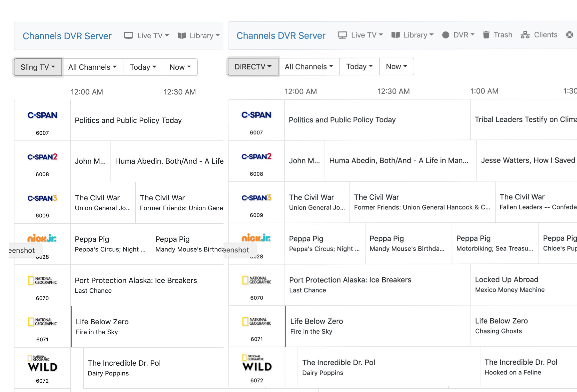This screenshot has height=392, width=577.
Task: Open the DIRECTV source dropdown
Action: tap(253, 67)
